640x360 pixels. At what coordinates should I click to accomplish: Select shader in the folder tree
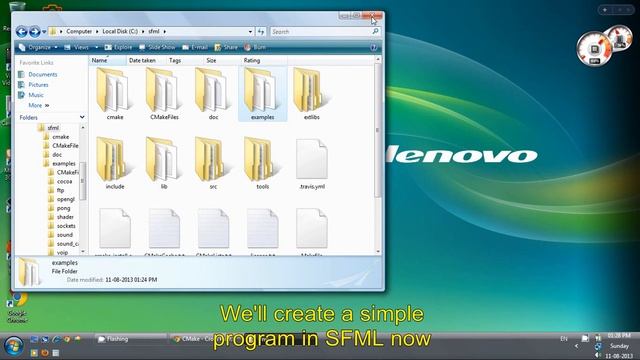(65, 217)
